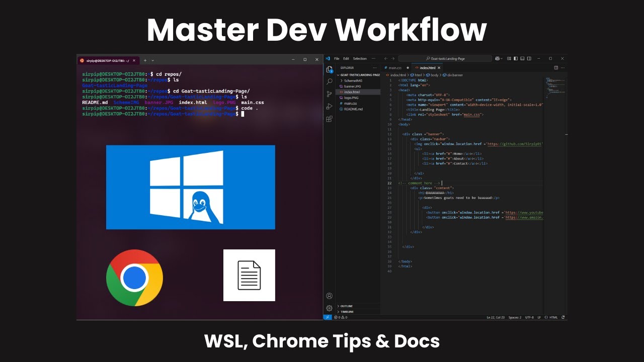The width and height of the screenshot is (644, 362).
Task: Go back with the navigation arrow in VS Code
Action: click(x=386, y=59)
